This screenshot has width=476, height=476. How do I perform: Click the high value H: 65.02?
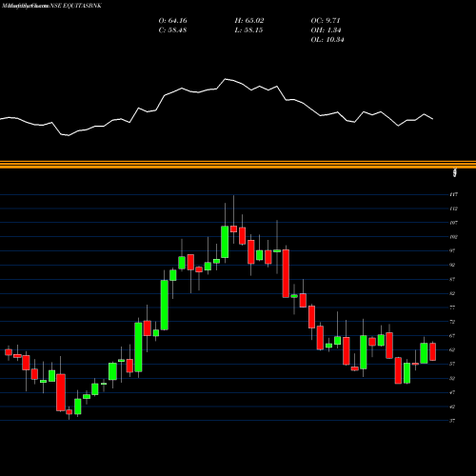[249, 21]
